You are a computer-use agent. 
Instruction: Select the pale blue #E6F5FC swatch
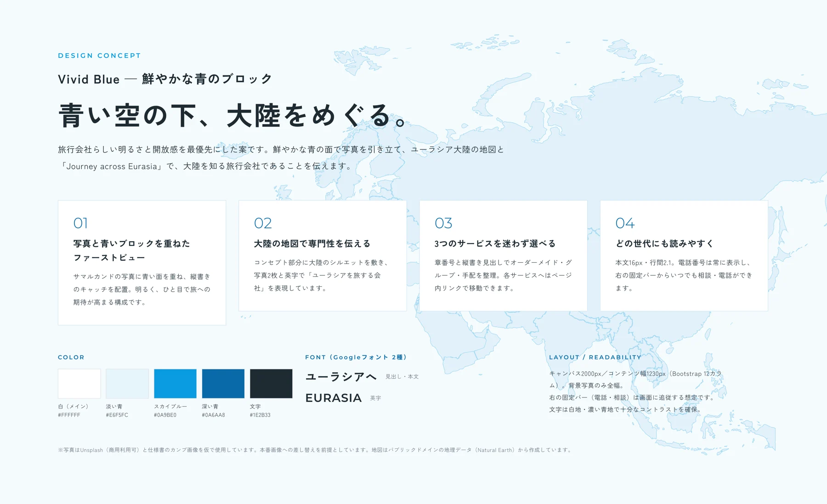(x=127, y=384)
